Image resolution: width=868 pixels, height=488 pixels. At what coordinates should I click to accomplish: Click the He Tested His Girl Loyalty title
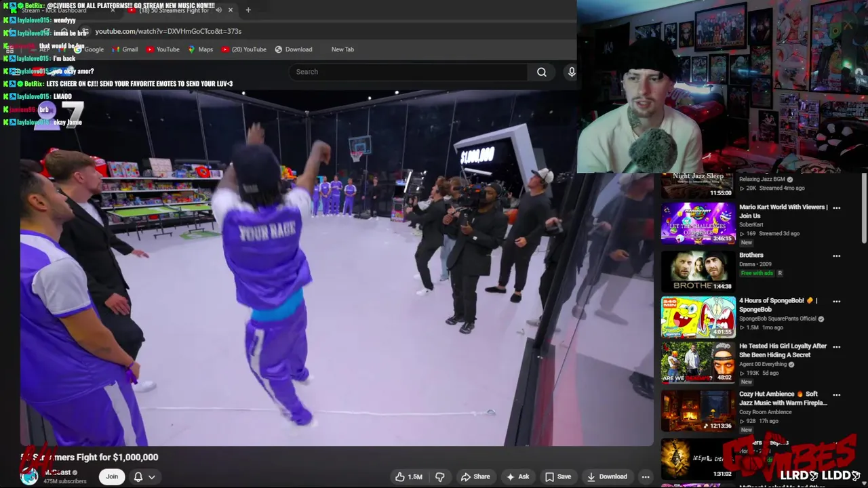(783, 350)
